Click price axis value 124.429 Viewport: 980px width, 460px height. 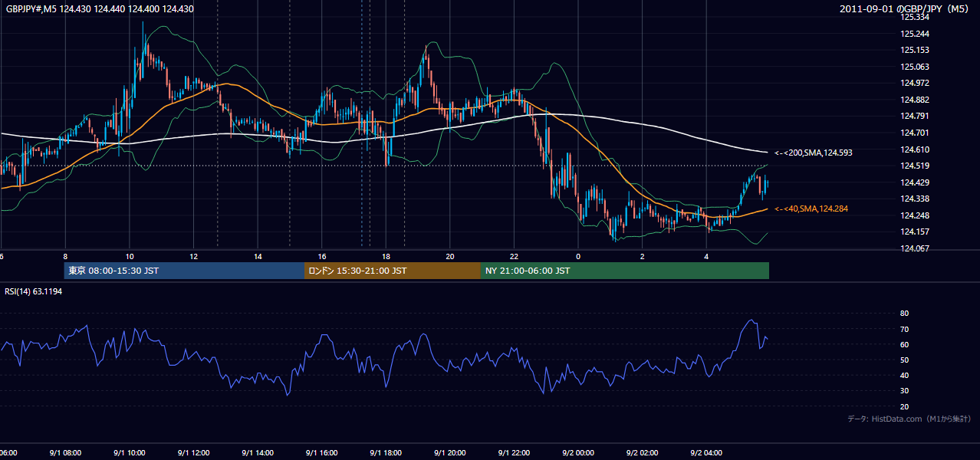(x=915, y=182)
